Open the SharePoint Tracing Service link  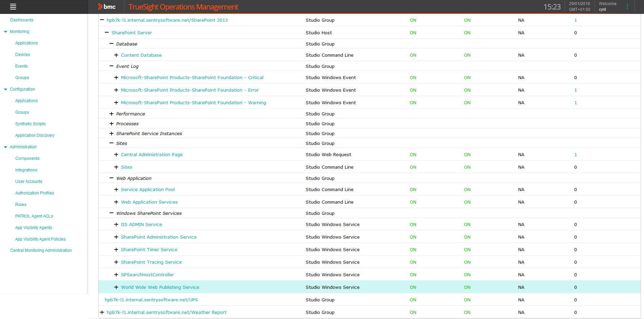tap(151, 262)
